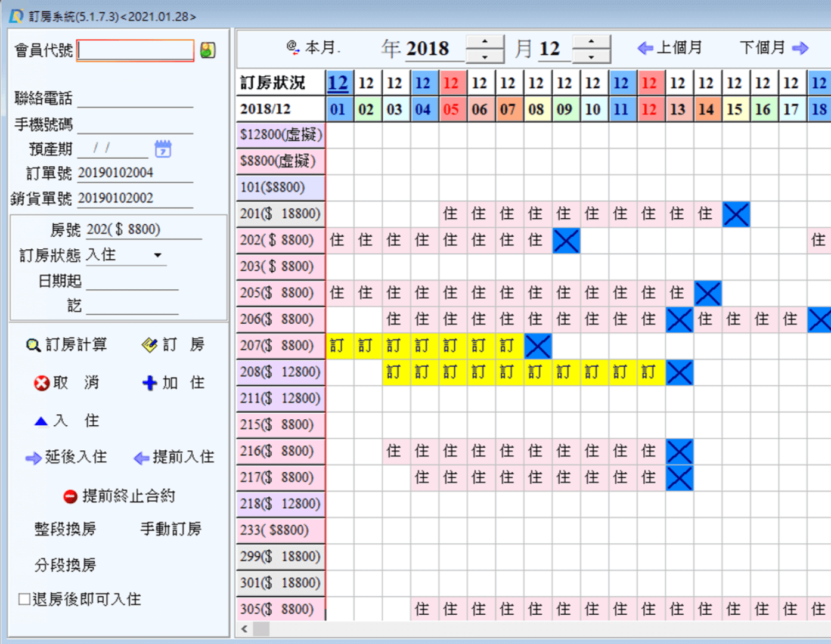Click the checkout X cell in row 207
The height and width of the screenshot is (644, 831).
538,346
